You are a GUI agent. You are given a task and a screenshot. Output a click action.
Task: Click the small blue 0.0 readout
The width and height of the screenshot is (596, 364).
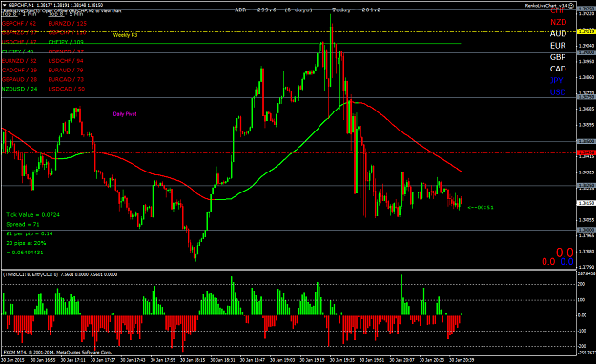pos(566,261)
